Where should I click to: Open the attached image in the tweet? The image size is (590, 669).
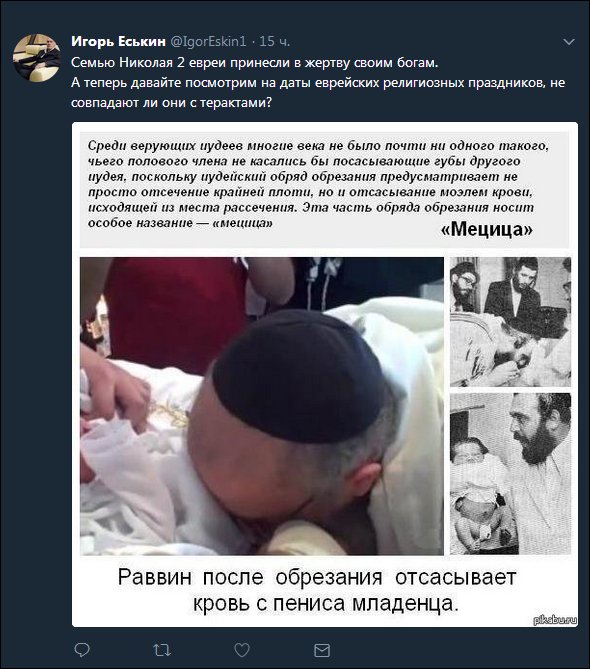[x=325, y=374]
